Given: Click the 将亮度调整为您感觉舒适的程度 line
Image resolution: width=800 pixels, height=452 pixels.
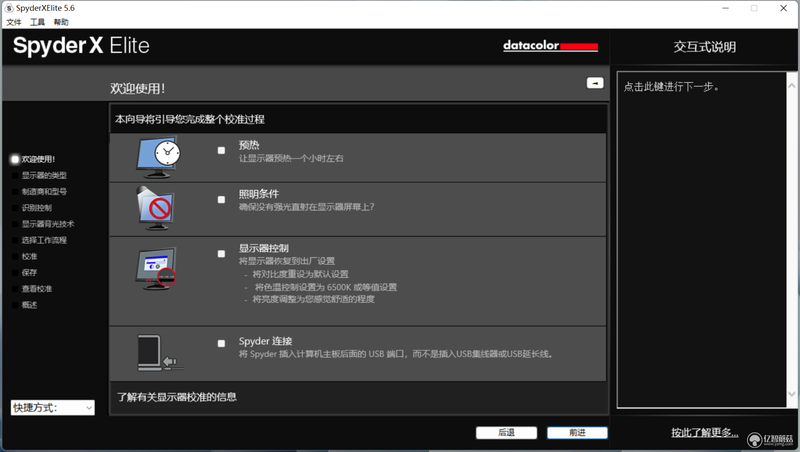Looking at the screenshot, I should click(x=313, y=299).
